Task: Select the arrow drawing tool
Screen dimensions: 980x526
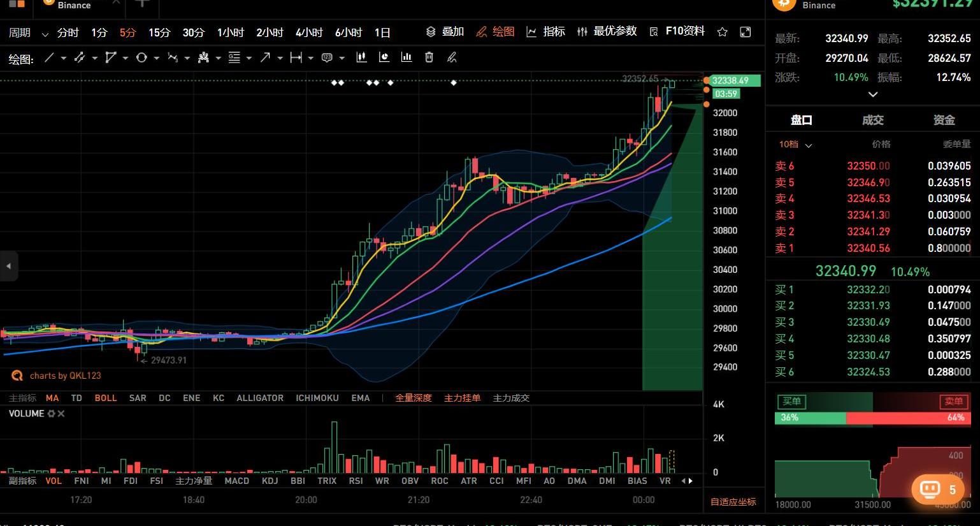Action: pyautogui.click(x=265, y=58)
